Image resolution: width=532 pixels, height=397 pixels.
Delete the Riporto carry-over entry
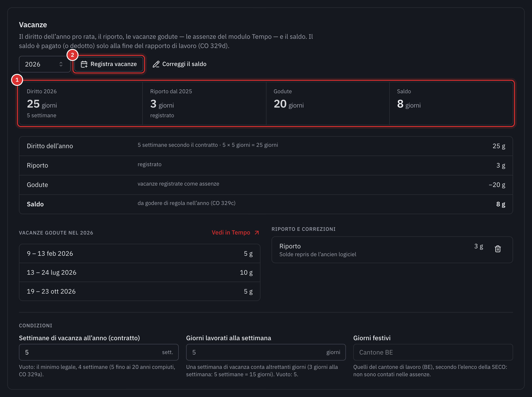tap(498, 249)
